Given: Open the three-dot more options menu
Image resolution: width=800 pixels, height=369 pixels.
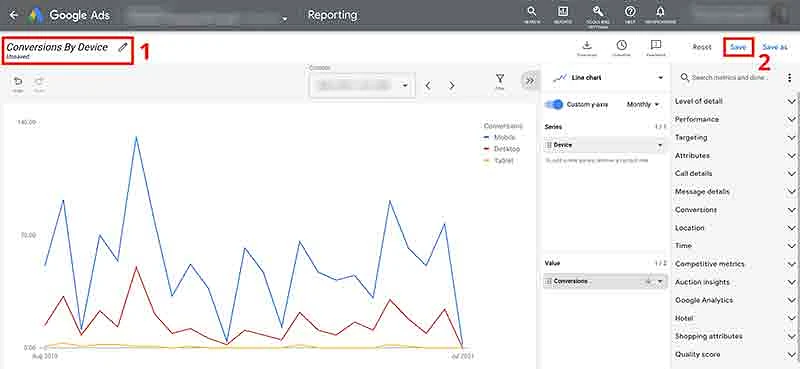Looking at the screenshot, I should [x=790, y=78].
